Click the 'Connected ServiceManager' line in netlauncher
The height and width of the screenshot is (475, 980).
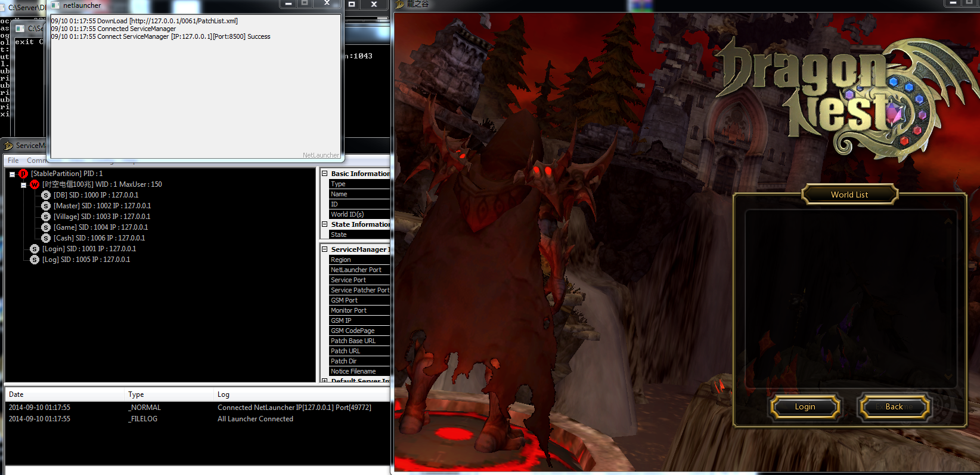(x=113, y=29)
